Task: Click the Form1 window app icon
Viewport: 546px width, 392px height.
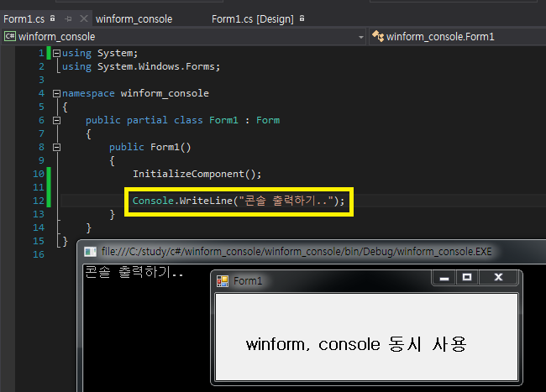Action: [223, 281]
